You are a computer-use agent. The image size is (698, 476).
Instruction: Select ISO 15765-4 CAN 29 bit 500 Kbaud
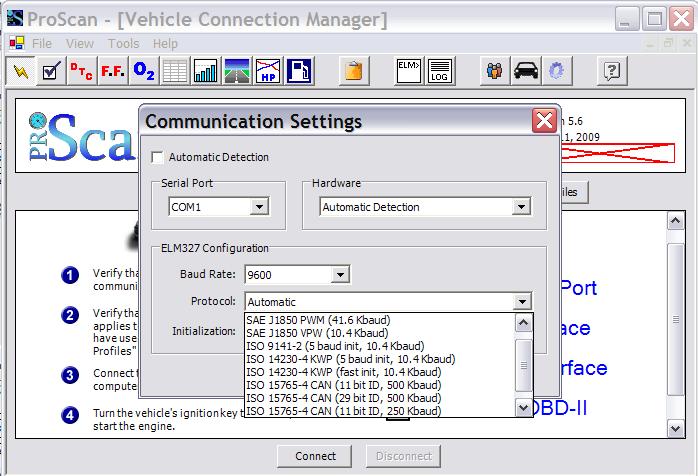380,398
